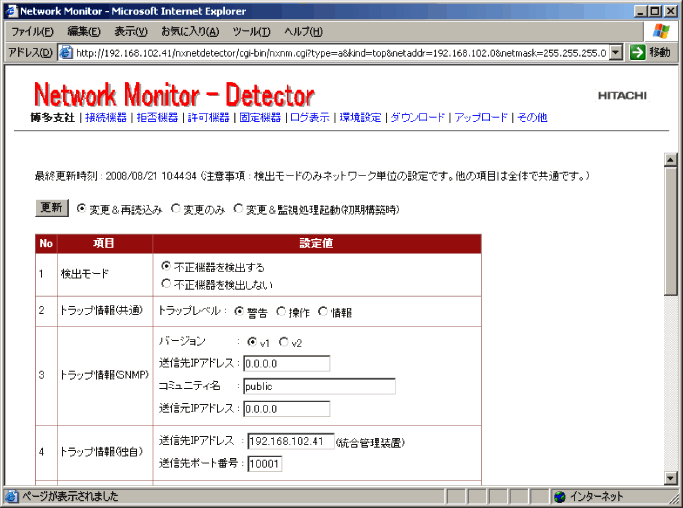Open the address bar dropdown arrow
The width and height of the screenshot is (683, 508).
point(615,53)
